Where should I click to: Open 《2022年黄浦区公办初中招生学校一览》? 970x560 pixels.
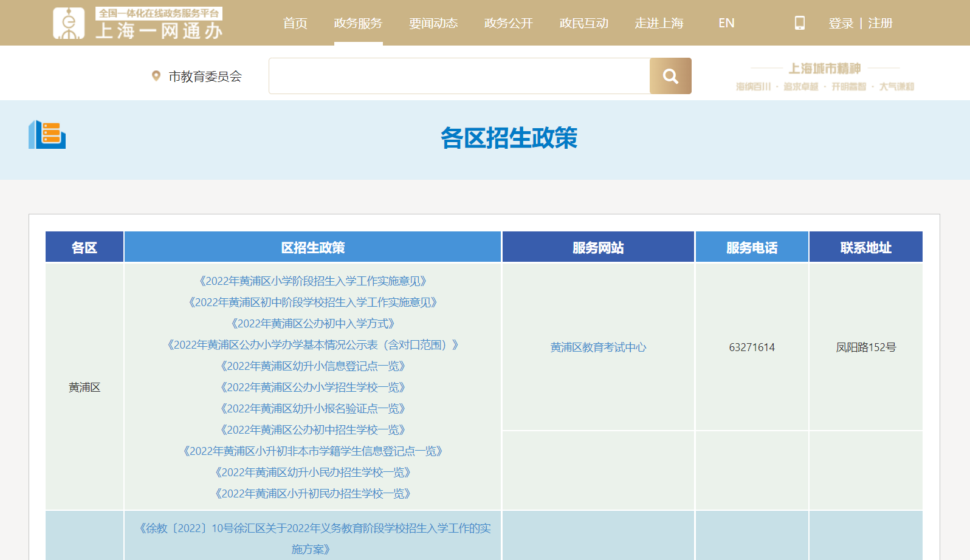(313, 430)
